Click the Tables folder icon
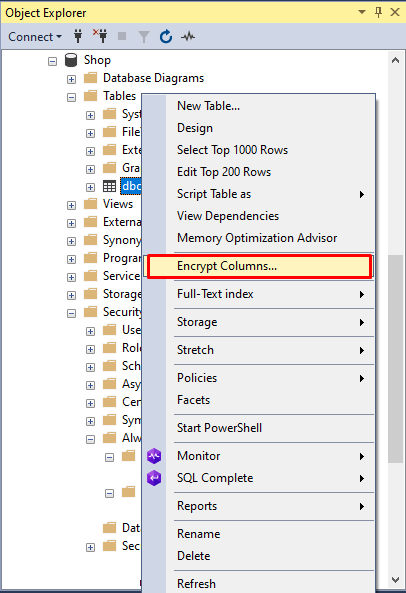406x593 pixels. (x=90, y=96)
